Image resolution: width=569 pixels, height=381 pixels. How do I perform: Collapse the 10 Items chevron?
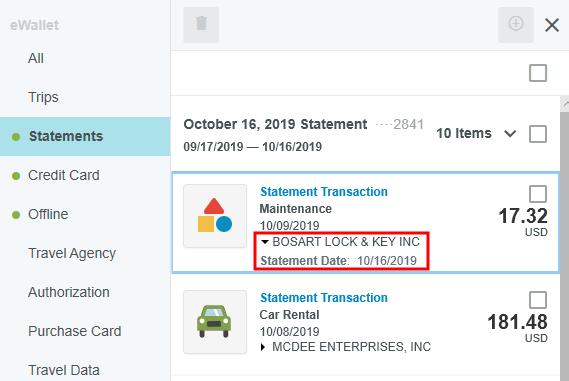[510, 134]
